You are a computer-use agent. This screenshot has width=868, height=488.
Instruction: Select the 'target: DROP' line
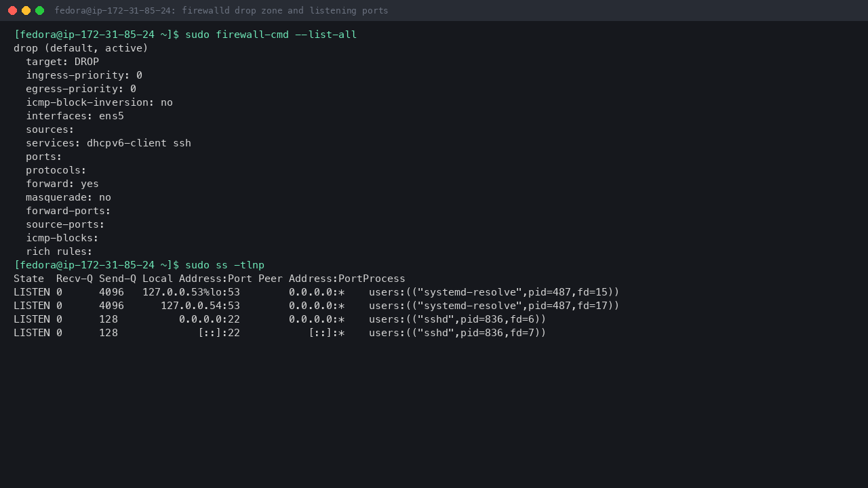click(62, 62)
